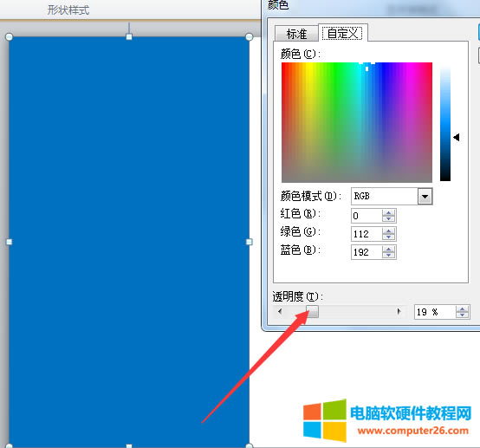Click the 绿色 (G) value field showing 112
480x448 pixels.
(366, 234)
